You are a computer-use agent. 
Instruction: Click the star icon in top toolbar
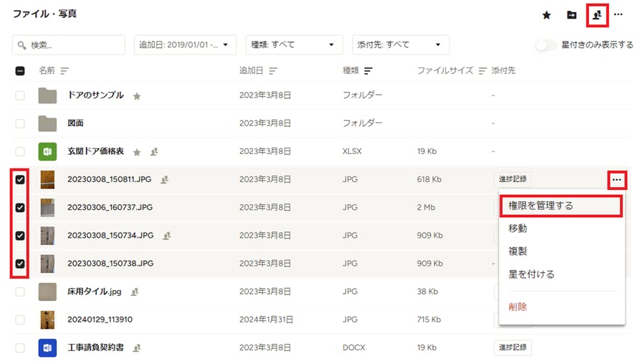coord(547,16)
